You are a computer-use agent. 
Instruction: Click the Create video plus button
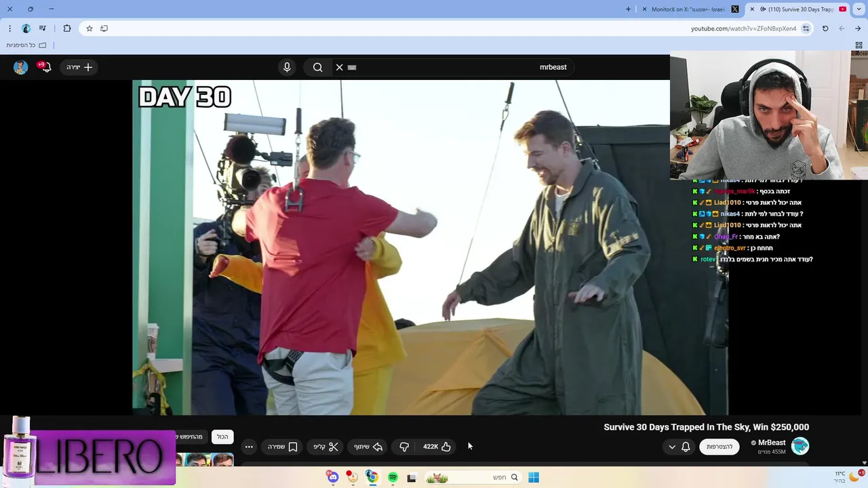(79, 67)
